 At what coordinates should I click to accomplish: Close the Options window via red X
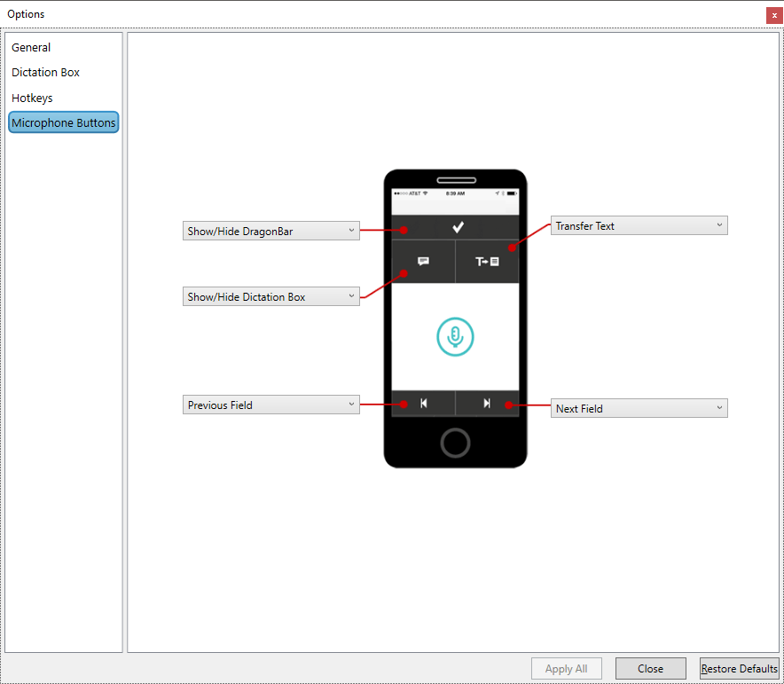pyautogui.click(x=774, y=15)
